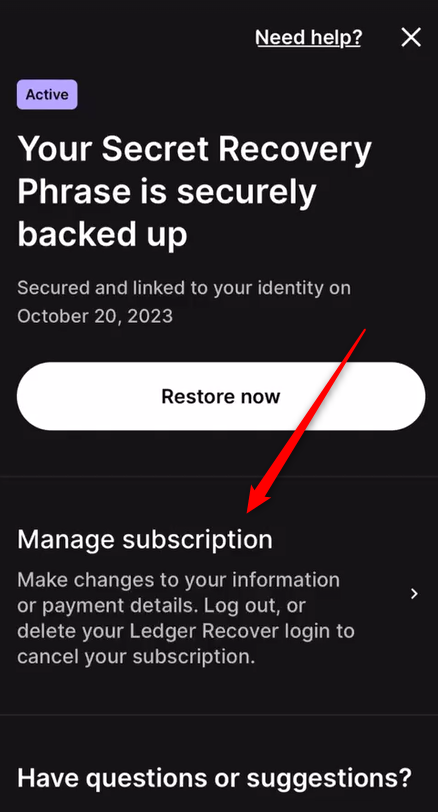The image size is (438, 812).
Task: Close the Ledger Recover screen with X
Action: tap(411, 37)
